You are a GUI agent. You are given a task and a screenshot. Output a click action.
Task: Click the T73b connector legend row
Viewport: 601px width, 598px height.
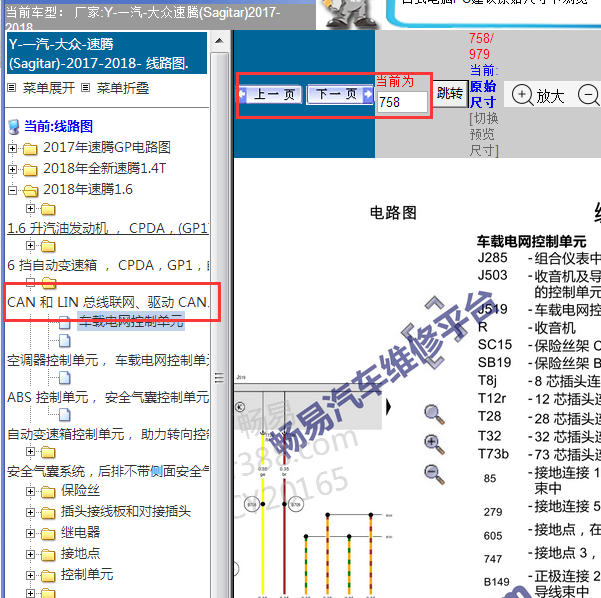(x=539, y=455)
